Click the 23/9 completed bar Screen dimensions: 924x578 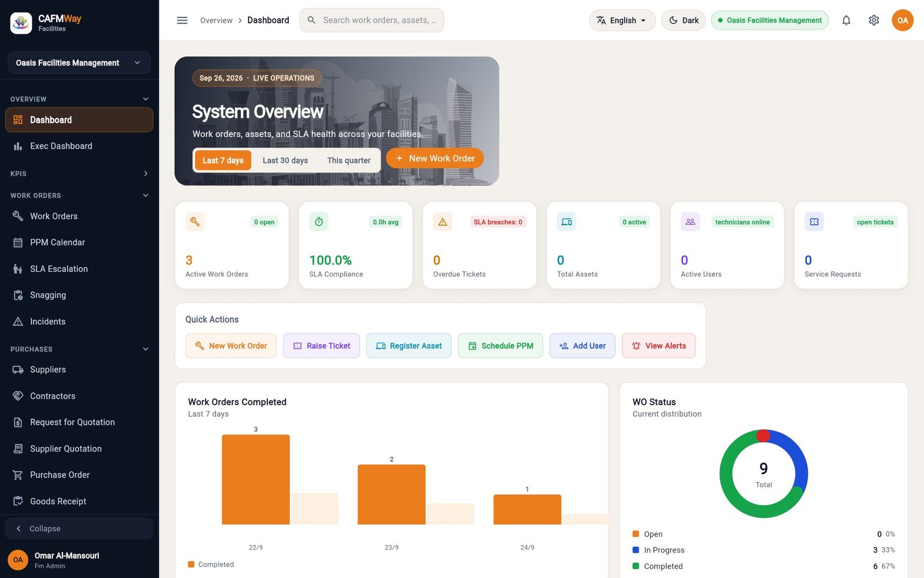tap(392, 495)
